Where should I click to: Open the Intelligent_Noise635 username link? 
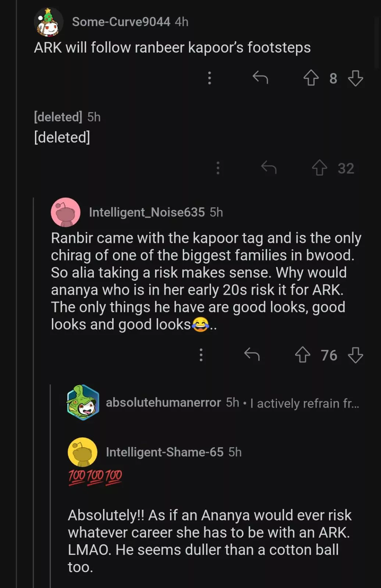pyautogui.click(x=147, y=212)
